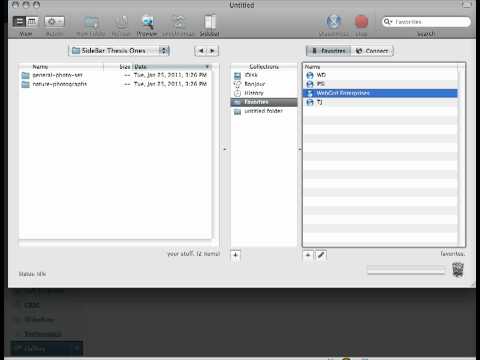Sort local files by Date column
The height and width of the screenshot is (360, 480).
point(172,67)
